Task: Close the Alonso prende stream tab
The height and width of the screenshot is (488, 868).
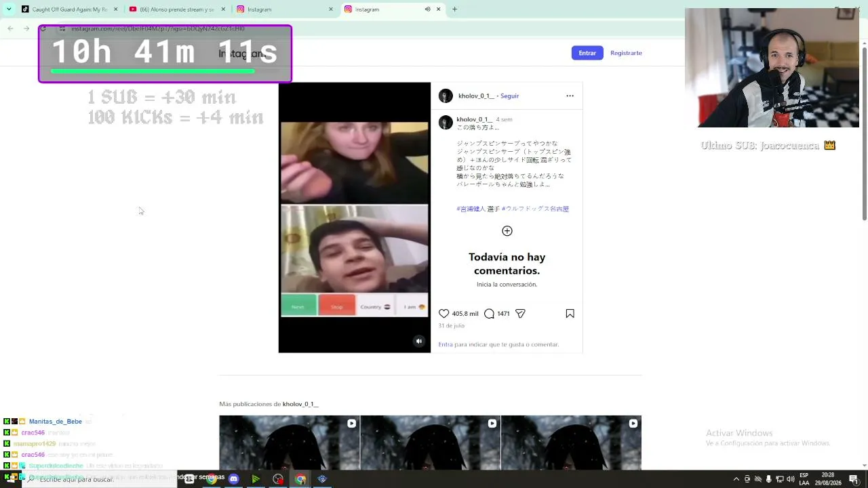Action: (x=222, y=9)
